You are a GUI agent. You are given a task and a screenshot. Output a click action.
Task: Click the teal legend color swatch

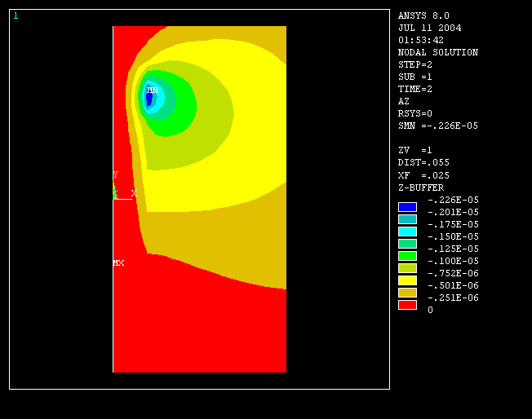click(407, 219)
